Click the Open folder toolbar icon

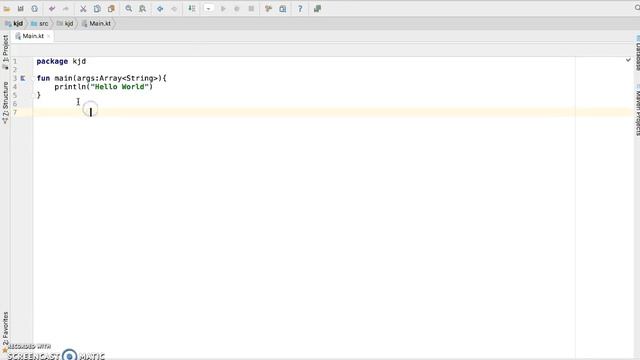7,9
